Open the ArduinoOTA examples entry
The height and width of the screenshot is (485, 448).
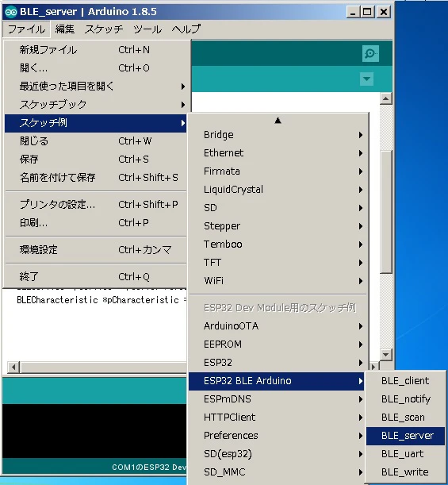pos(278,326)
